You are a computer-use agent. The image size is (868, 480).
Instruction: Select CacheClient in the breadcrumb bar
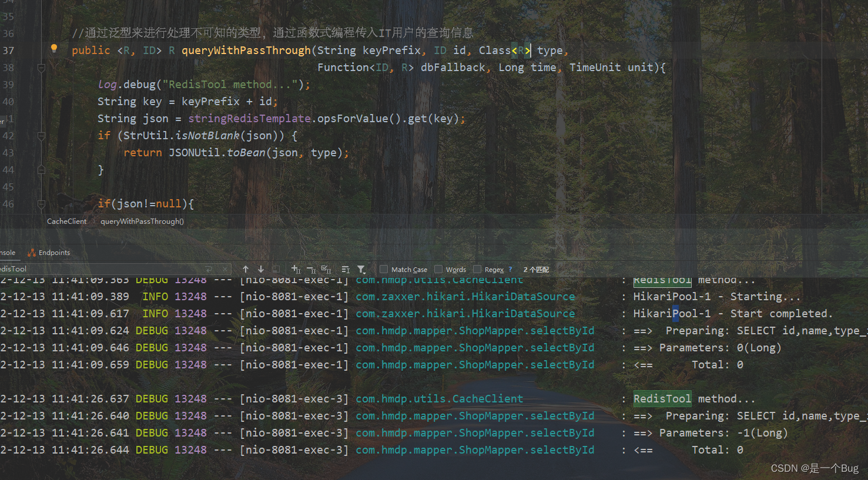tap(66, 221)
